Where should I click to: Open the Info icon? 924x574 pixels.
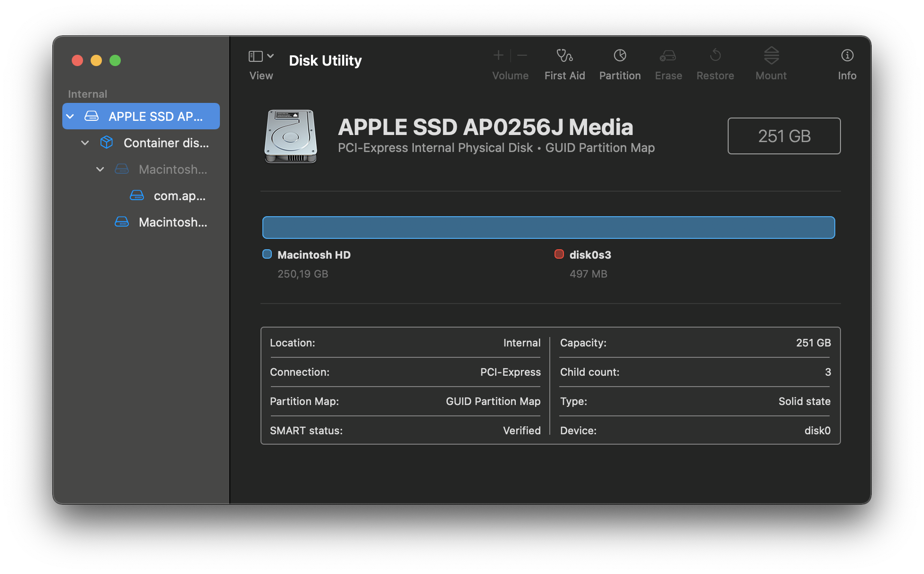[847, 55]
